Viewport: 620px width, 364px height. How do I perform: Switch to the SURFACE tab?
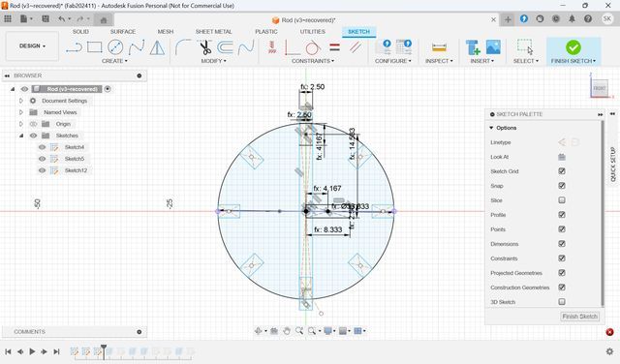123,32
